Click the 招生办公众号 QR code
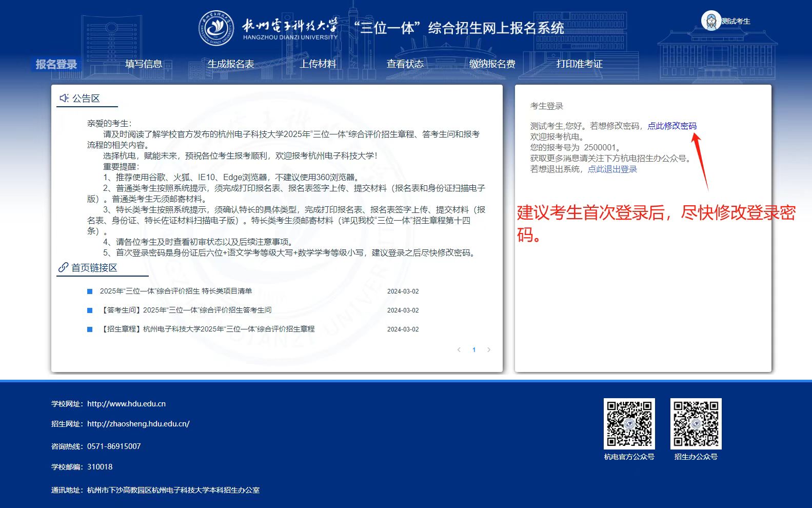 tap(696, 424)
